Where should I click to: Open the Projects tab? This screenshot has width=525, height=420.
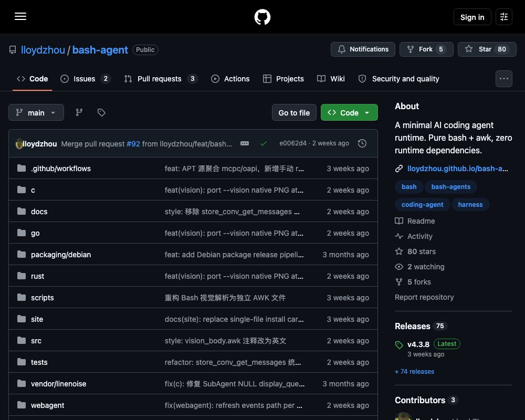point(283,79)
